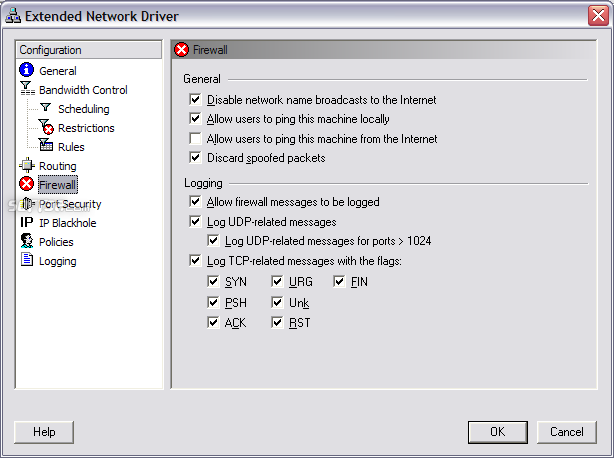Click the red X icon in the Firewall header

(181, 50)
